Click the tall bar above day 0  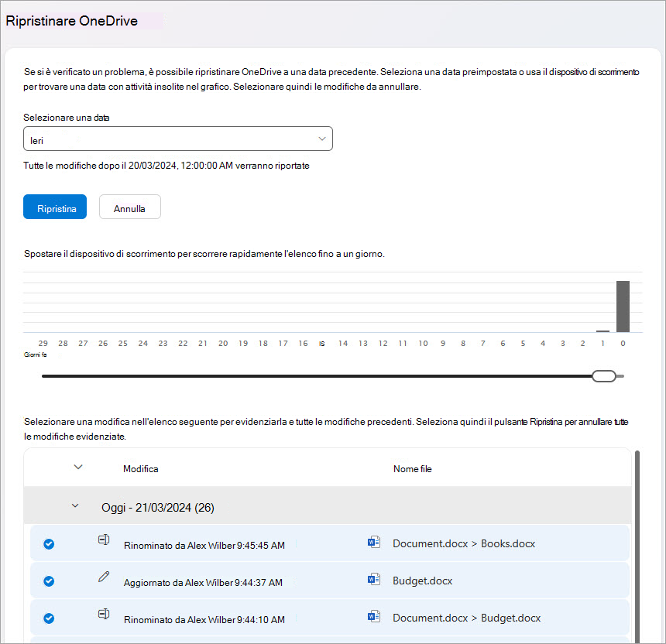point(623,307)
